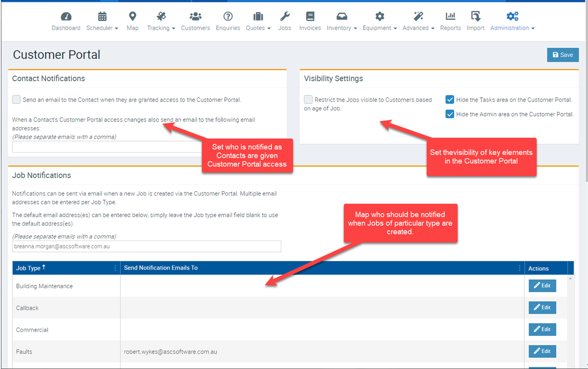The image size is (588, 369).
Task: Click the Reports chart icon
Action: (450, 17)
